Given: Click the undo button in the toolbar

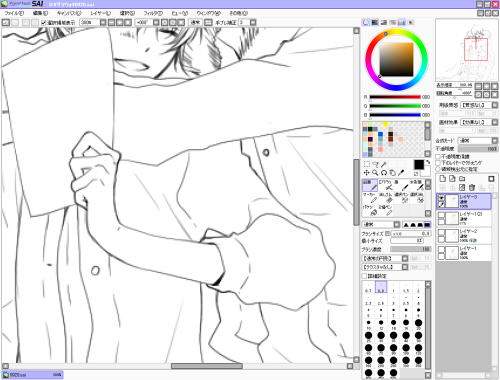Looking at the screenshot, I should tap(6, 23).
